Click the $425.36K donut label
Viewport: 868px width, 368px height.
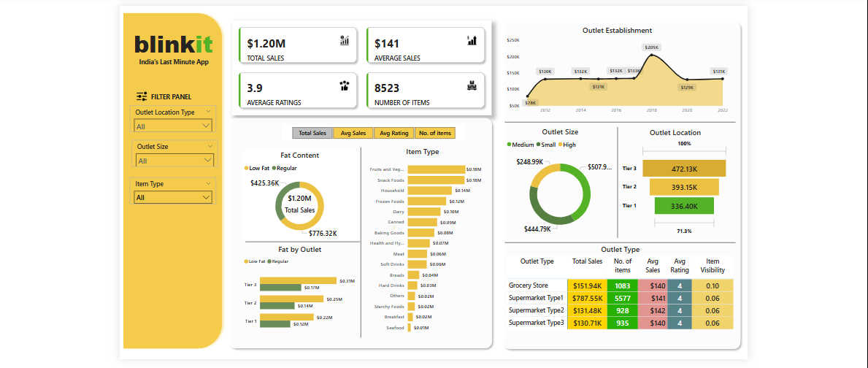click(264, 183)
